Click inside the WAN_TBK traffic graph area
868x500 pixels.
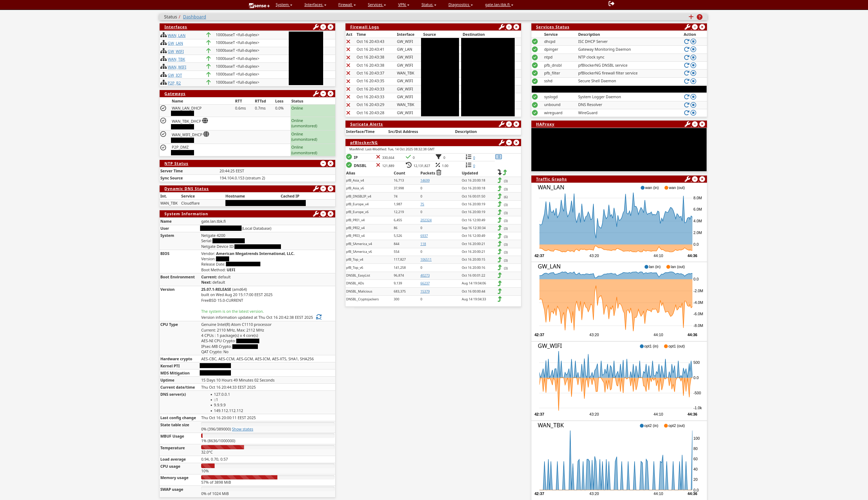click(x=615, y=460)
